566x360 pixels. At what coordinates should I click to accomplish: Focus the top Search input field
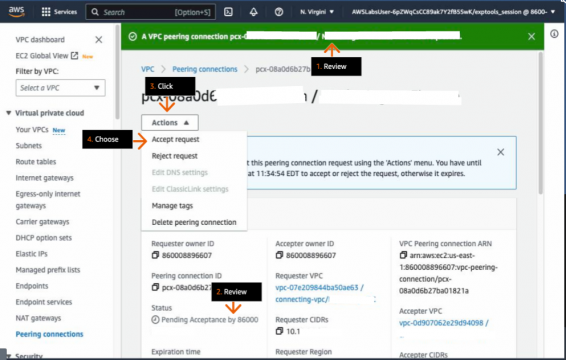151,12
